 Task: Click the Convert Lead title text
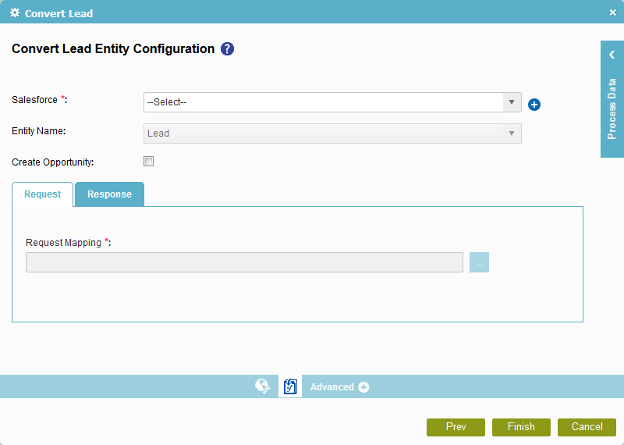click(58, 14)
